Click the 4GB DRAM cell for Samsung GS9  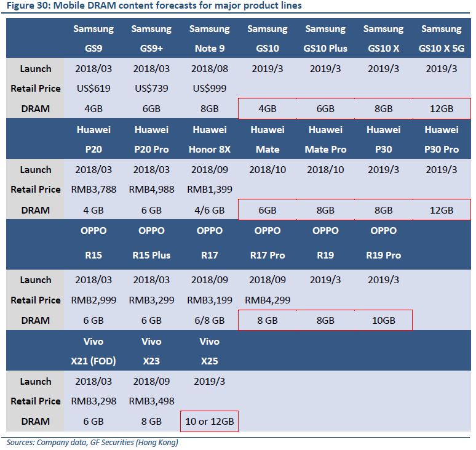point(93,109)
